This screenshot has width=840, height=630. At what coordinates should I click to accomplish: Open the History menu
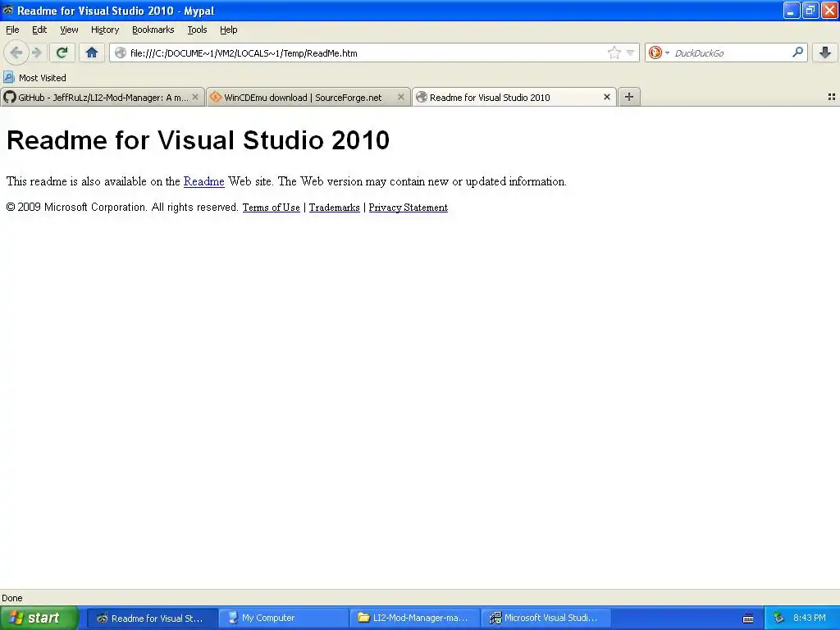pos(105,30)
